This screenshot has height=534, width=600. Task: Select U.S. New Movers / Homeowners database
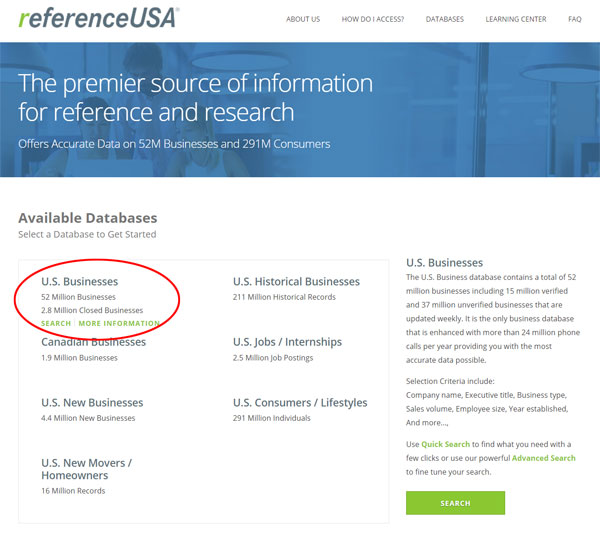tap(86, 469)
